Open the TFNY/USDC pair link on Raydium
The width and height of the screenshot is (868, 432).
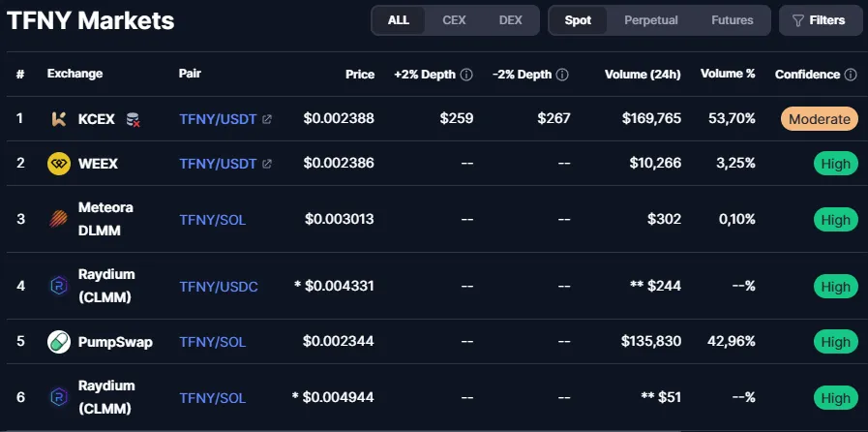[x=219, y=287]
